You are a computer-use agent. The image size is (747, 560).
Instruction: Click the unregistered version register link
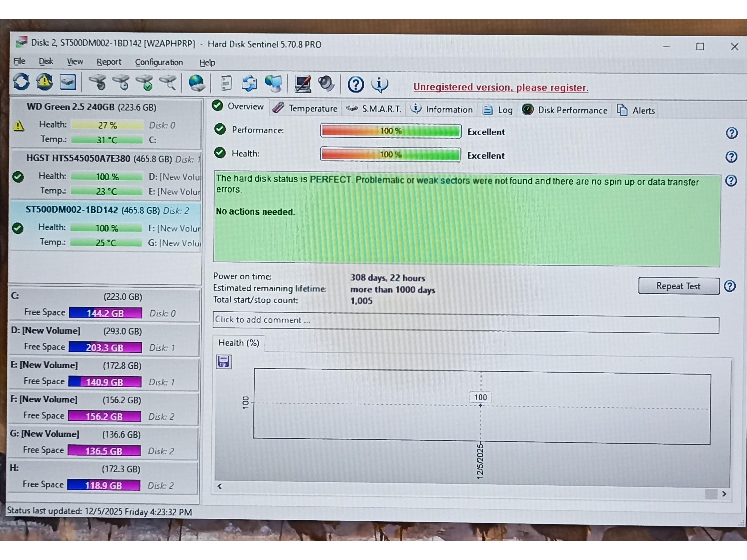click(501, 88)
